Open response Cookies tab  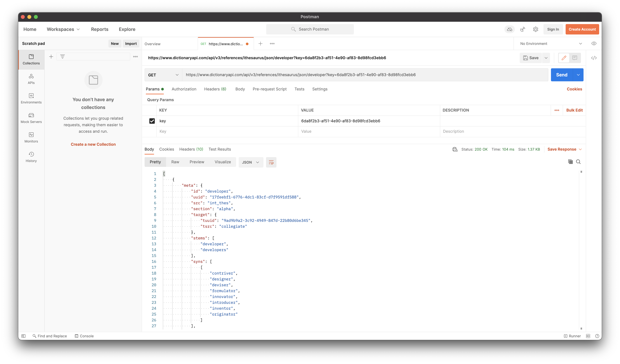[x=167, y=149]
